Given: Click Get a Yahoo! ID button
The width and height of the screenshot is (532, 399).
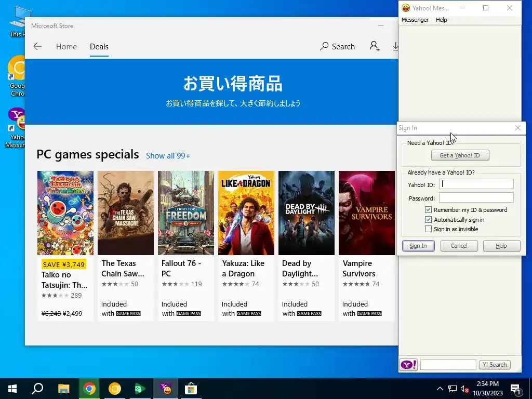Looking at the screenshot, I should 460,155.
